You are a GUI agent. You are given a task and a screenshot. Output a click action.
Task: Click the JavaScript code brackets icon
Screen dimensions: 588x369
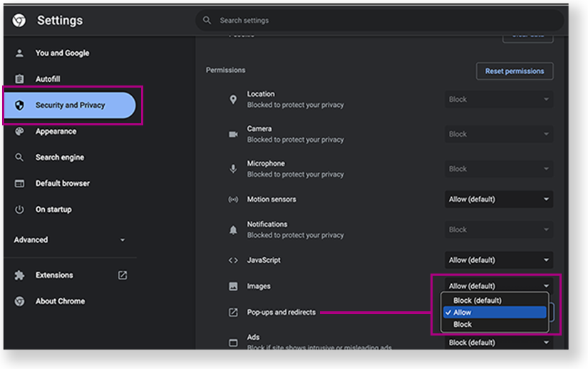(x=233, y=260)
